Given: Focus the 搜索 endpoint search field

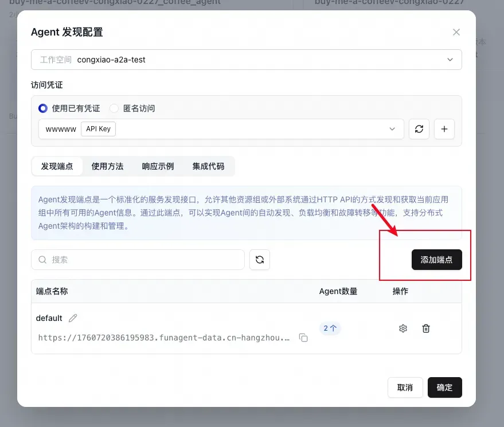Looking at the screenshot, I should [138, 260].
